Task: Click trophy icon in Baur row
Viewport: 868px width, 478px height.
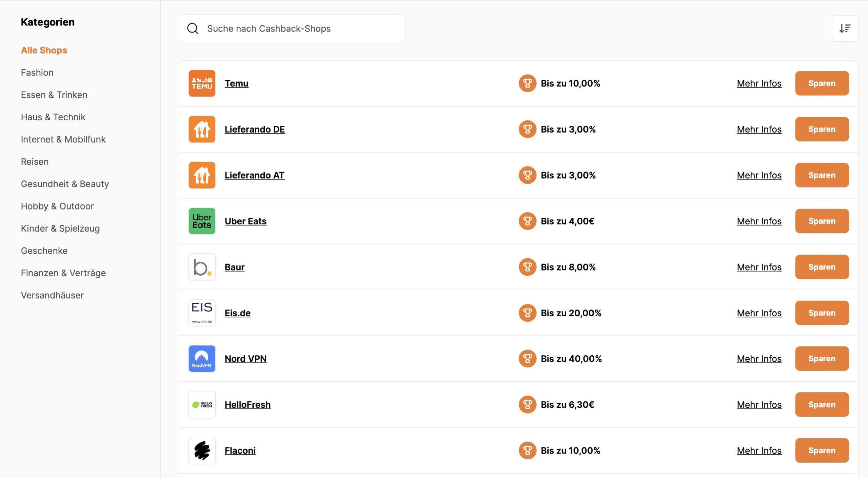Action: point(527,267)
